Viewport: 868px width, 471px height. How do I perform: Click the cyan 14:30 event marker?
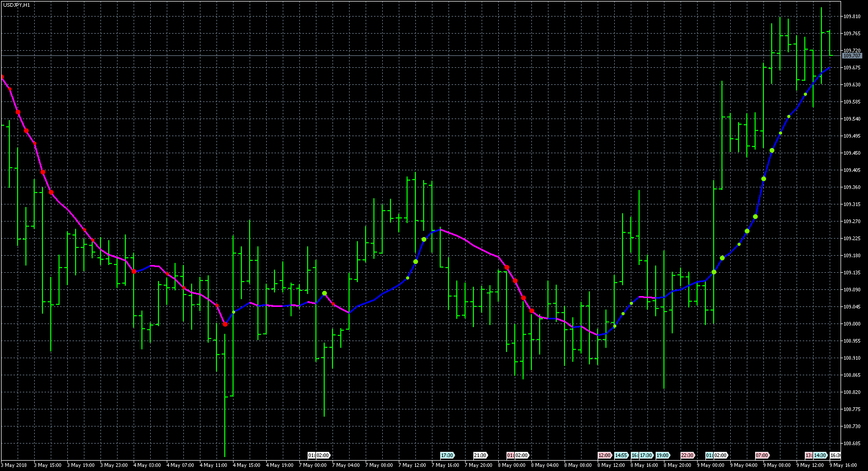click(820, 455)
